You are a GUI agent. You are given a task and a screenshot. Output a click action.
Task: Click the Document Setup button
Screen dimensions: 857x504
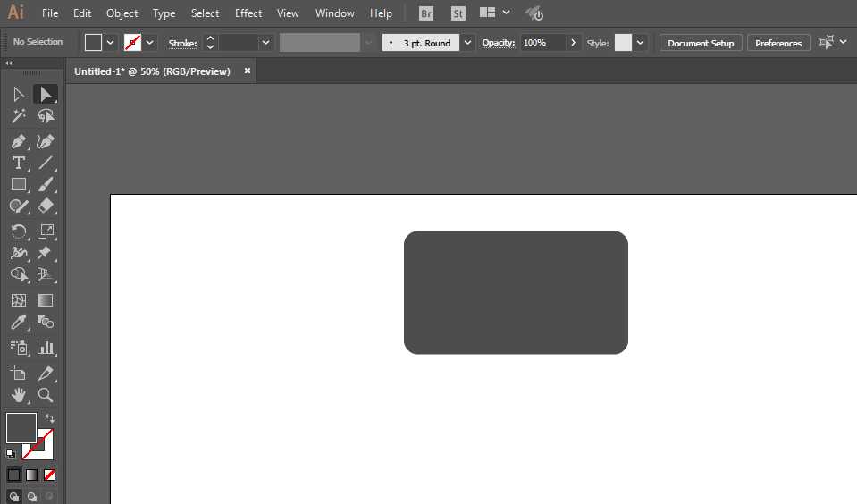701,43
